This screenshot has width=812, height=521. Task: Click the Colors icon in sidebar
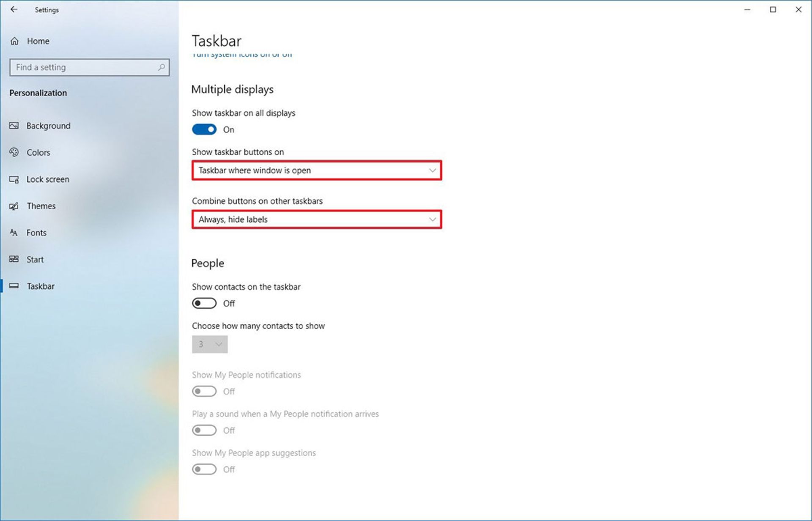point(16,152)
